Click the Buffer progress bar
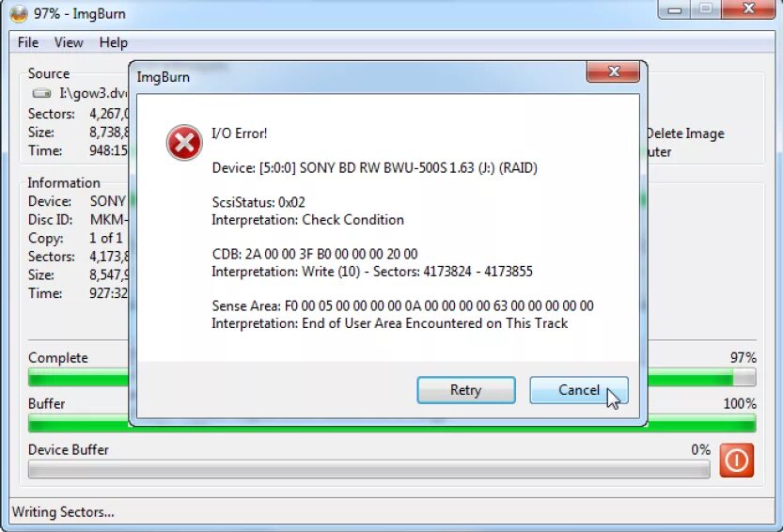Image resolution: width=783 pixels, height=532 pixels. 392,423
